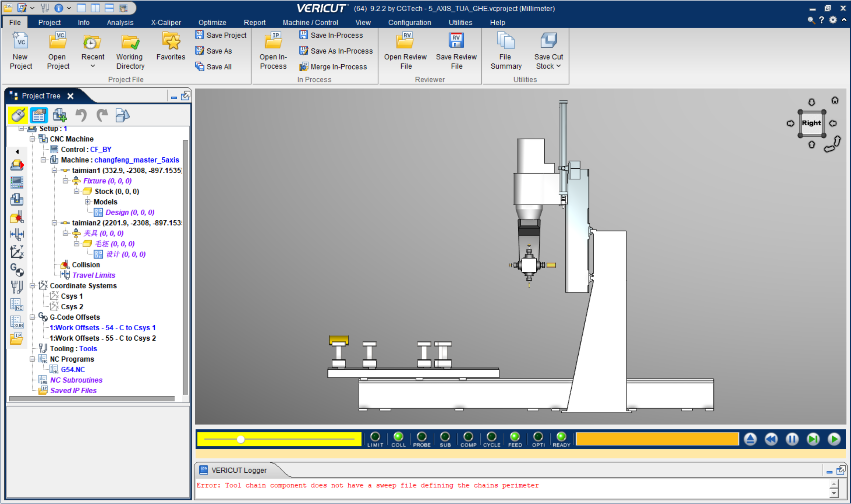Select G54.NC program in tree
This screenshot has height=504, width=851.
[x=73, y=370]
